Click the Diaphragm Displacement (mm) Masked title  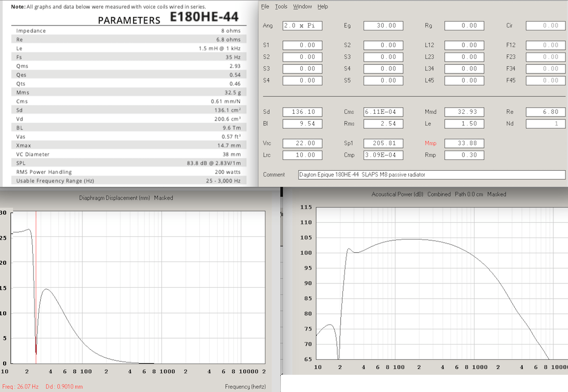[126, 198]
